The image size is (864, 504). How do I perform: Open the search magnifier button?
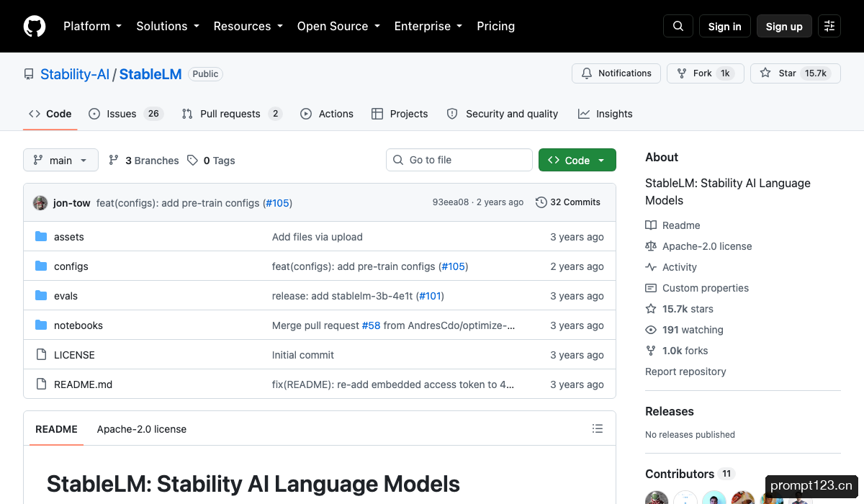point(678,26)
